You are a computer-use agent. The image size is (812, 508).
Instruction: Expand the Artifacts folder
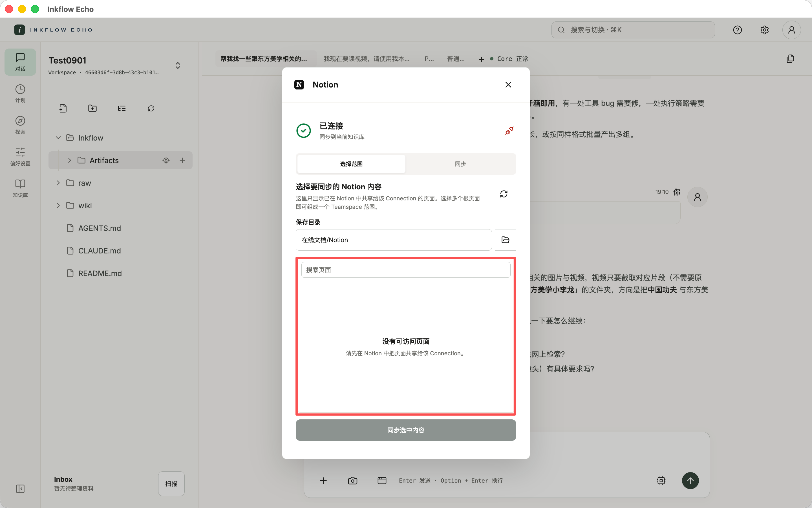tap(69, 160)
